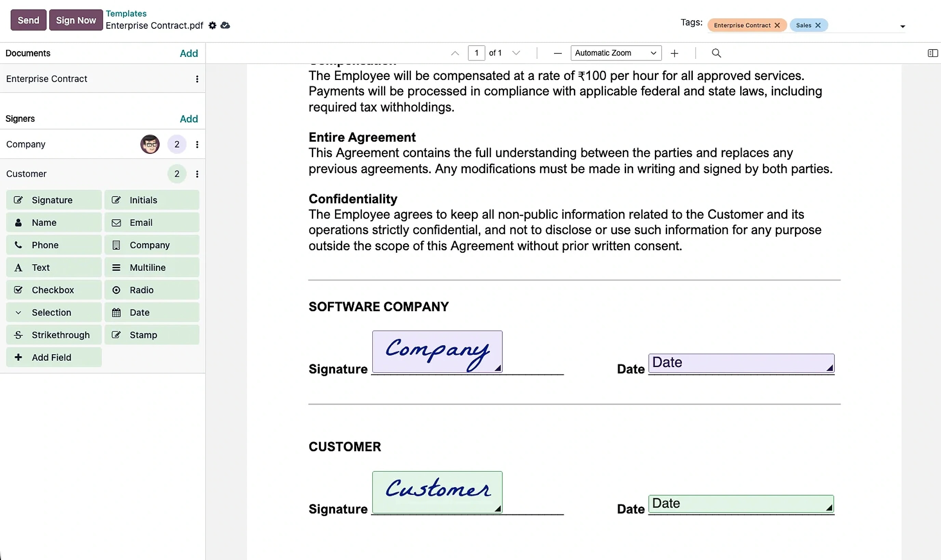Select the Multiline field type

tap(152, 268)
